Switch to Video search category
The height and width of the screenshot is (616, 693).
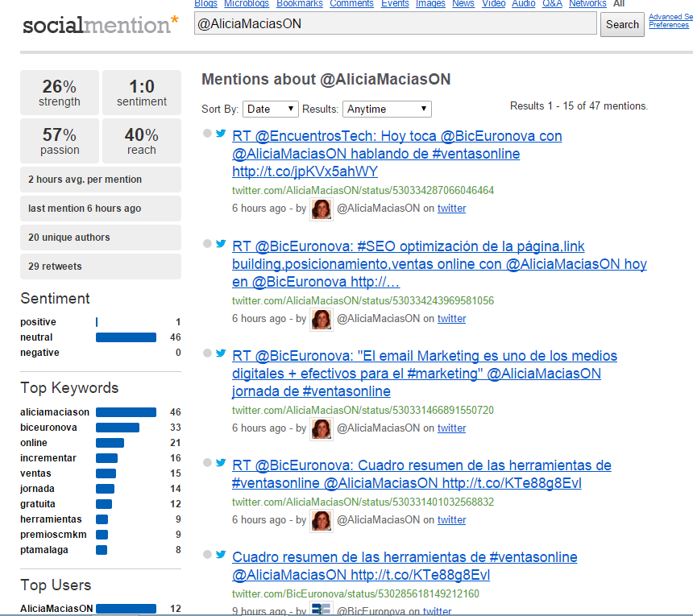tap(493, 3)
